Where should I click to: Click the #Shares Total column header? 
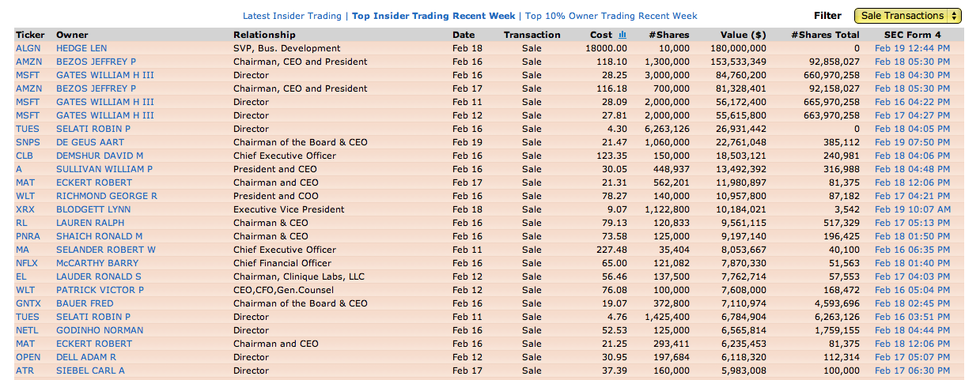coord(825,35)
